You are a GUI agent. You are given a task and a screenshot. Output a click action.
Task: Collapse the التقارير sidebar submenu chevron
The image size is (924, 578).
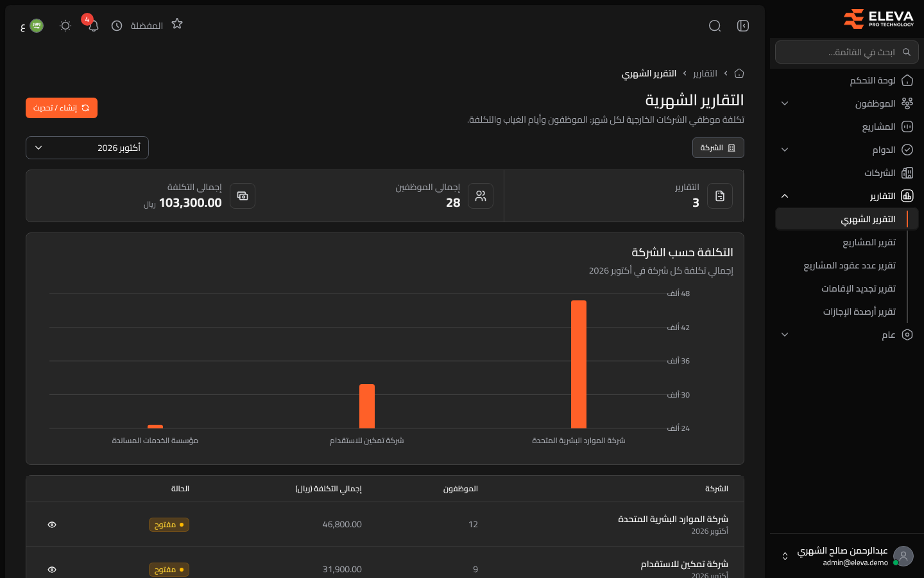pos(785,196)
